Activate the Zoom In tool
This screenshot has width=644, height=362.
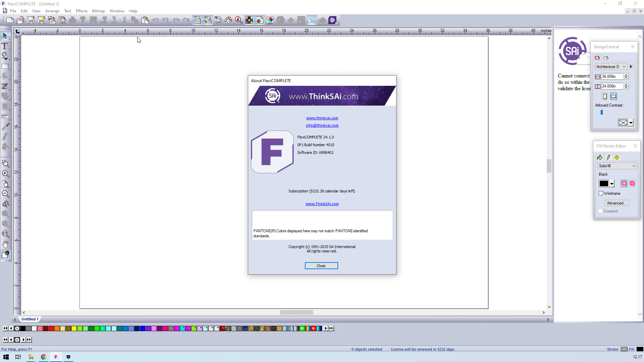(x=5, y=174)
